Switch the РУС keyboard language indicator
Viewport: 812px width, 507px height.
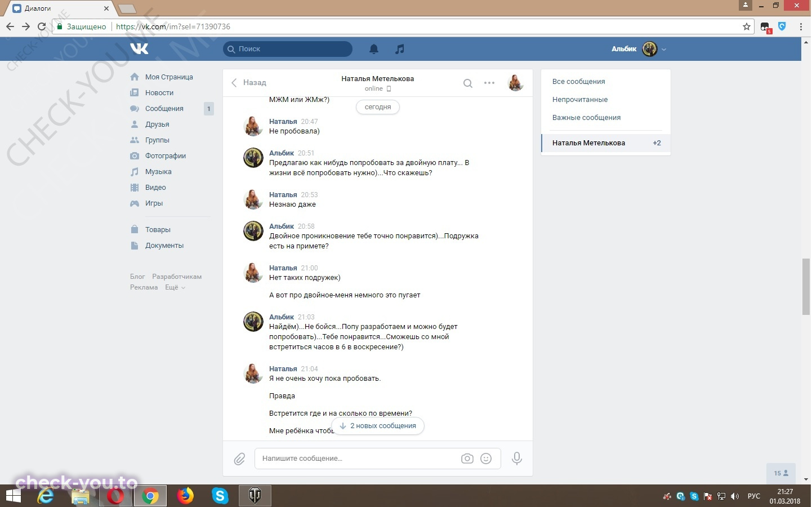pyautogui.click(x=753, y=496)
